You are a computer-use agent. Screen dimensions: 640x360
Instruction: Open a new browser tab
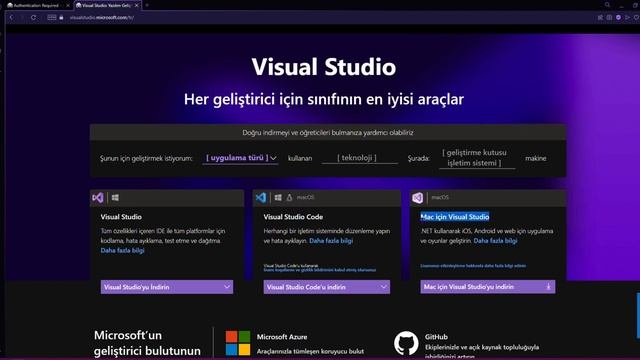(147, 6)
